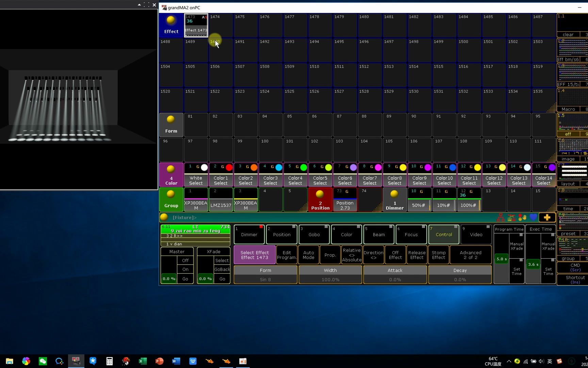Open the Form selector showing Sin 8

[265, 275]
